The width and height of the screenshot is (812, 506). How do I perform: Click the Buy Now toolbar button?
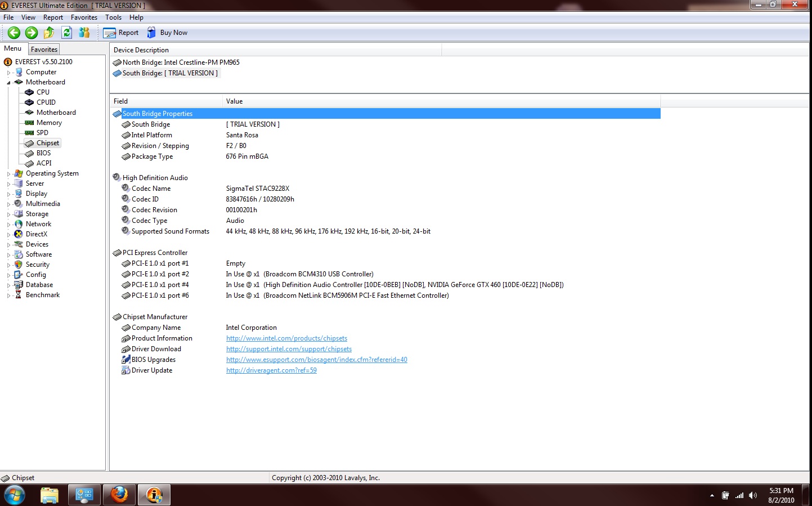click(x=167, y=33)
